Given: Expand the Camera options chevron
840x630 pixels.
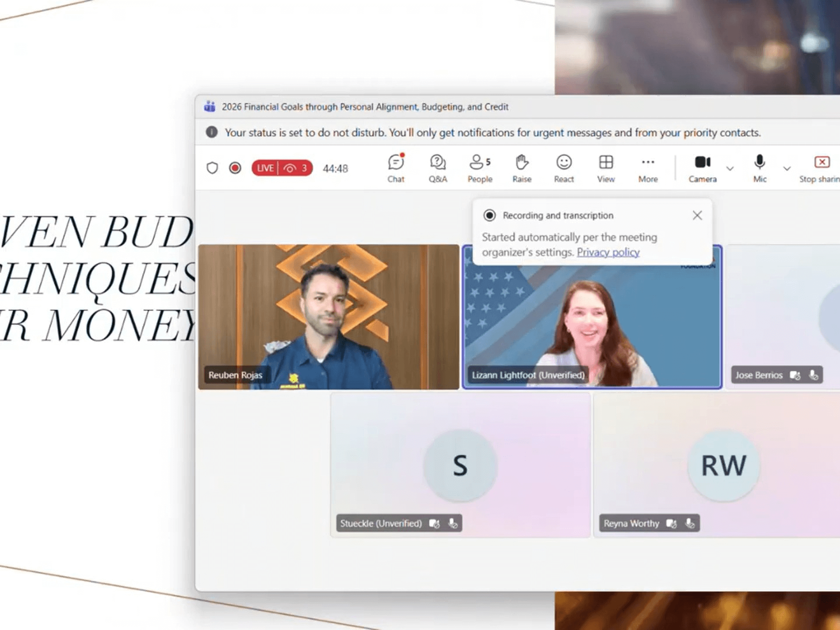Looking at the screenshot, I should point(730,168).
